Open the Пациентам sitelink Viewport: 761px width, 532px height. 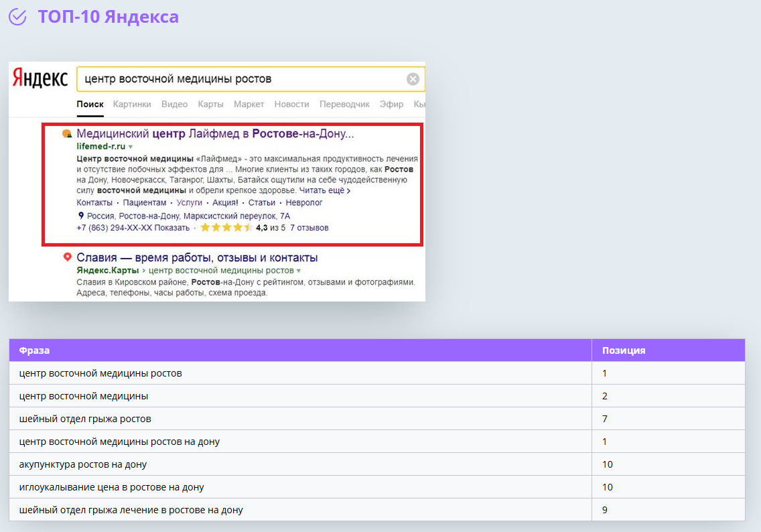145,202
